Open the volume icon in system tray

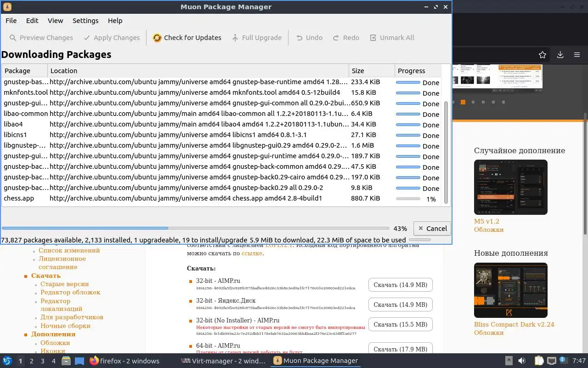pyautogui.click(x=522, y=361)
